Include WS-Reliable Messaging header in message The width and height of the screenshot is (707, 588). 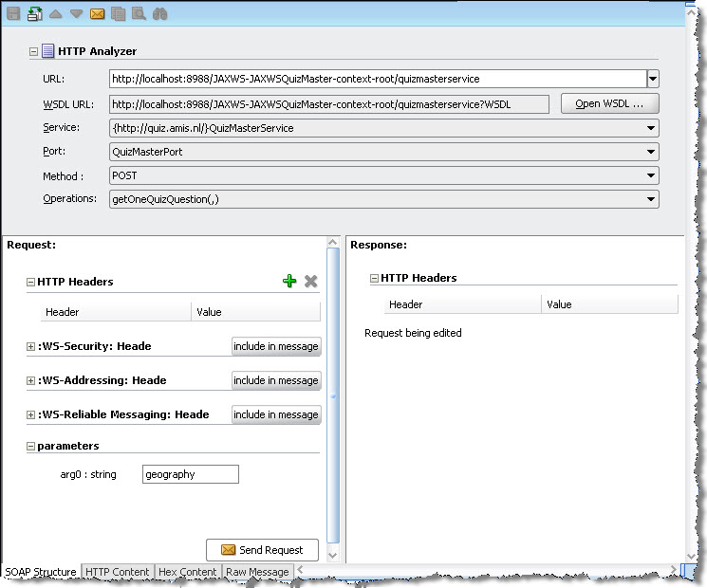[x=276, y=414]
